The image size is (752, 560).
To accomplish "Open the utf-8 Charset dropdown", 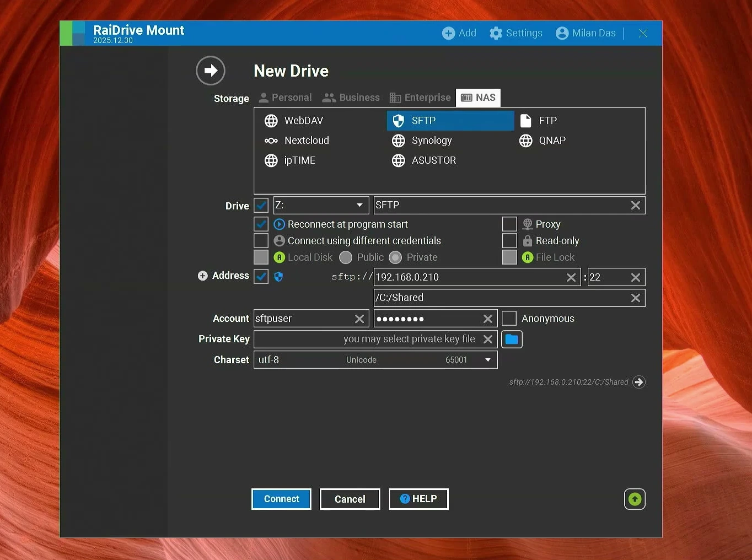I will click(x=375, y=360).
